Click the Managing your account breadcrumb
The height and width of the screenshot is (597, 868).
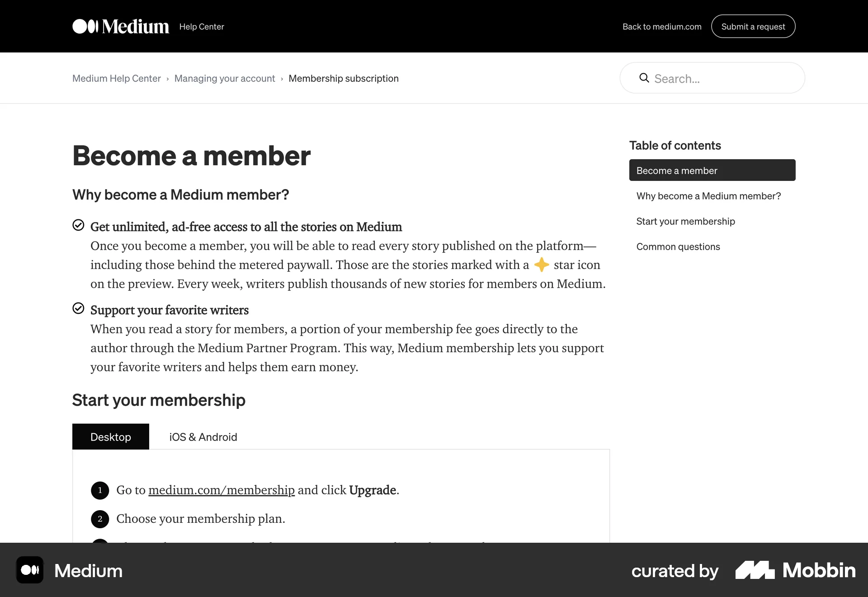pos(225,78)
